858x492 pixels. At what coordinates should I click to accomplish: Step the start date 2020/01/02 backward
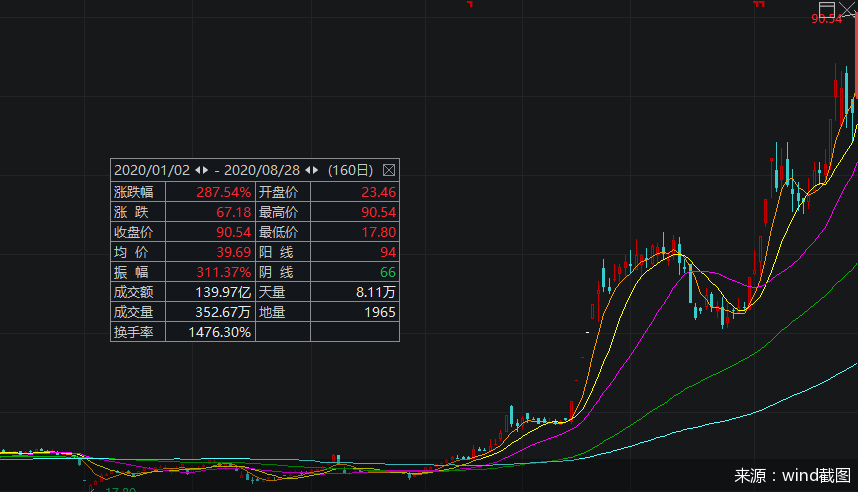click(x=197, y=170)
